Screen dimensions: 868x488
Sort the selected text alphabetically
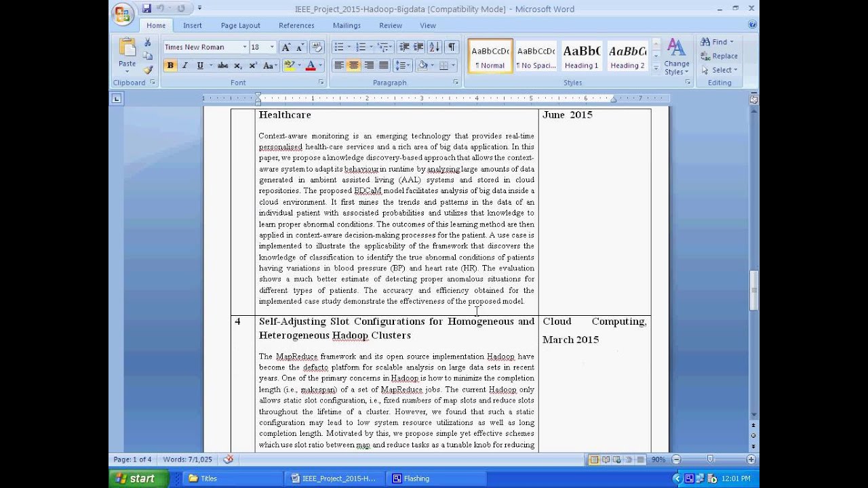tap(435, 47)
